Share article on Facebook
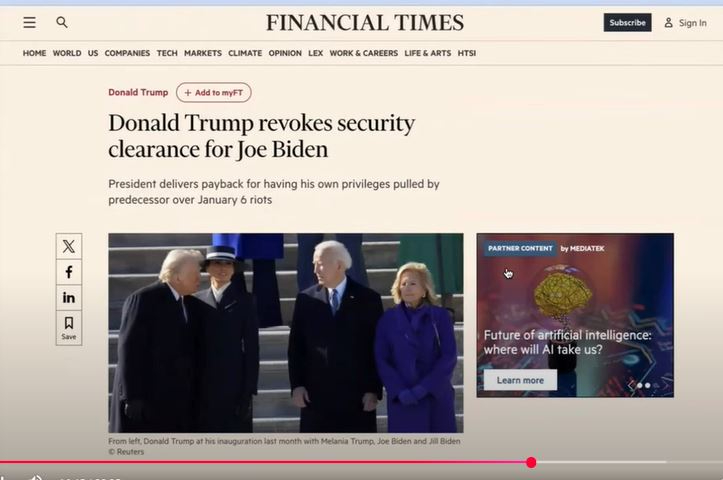This screenshot has height=480, width=723. 69,272
